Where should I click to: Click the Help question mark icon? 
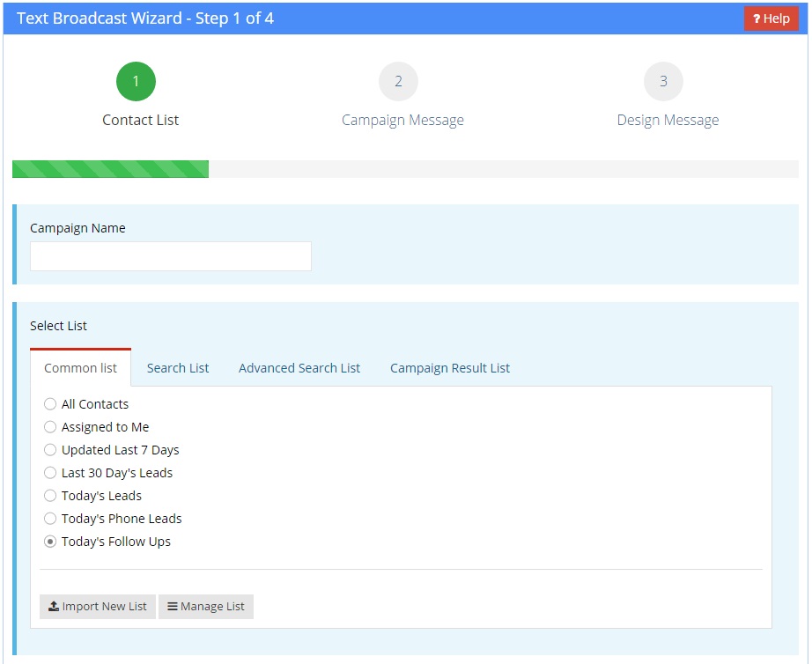pos(756,18)
